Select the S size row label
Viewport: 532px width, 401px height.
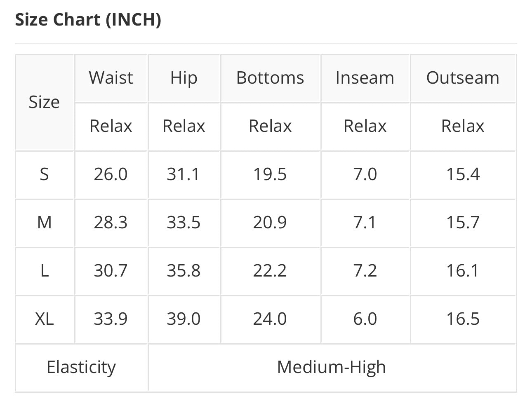[44, 174]
